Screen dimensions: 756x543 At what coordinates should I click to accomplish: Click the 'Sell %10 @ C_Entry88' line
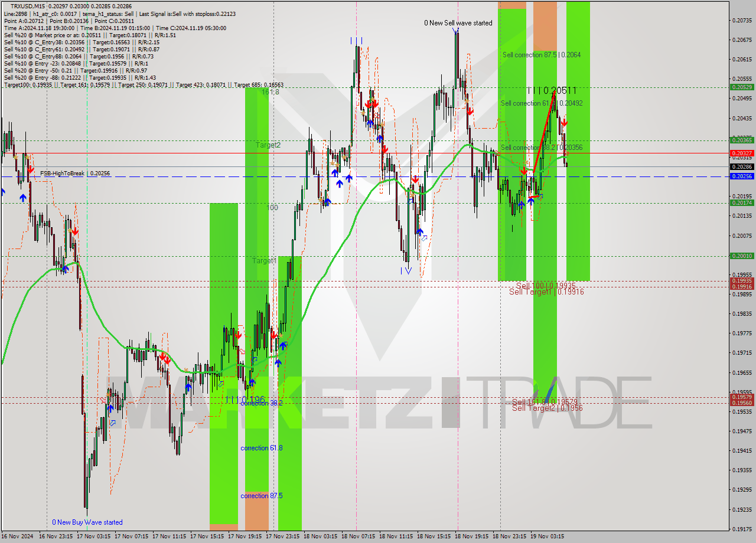[79, 57]
